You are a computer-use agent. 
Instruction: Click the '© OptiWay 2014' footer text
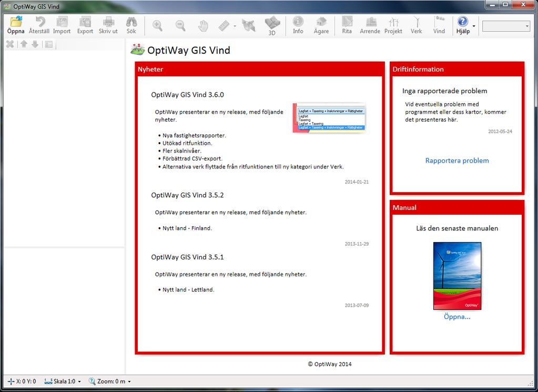[330, 364]
